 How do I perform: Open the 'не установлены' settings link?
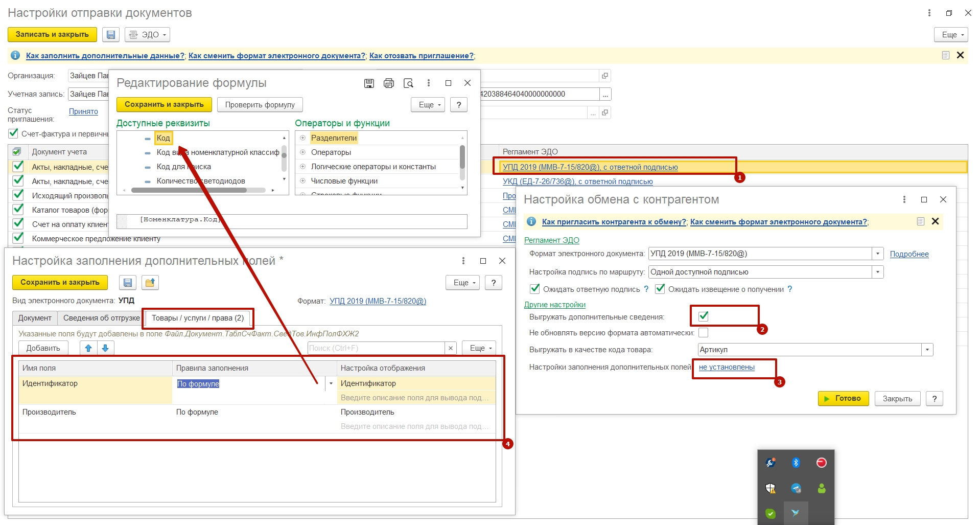(x=727, y=367)
